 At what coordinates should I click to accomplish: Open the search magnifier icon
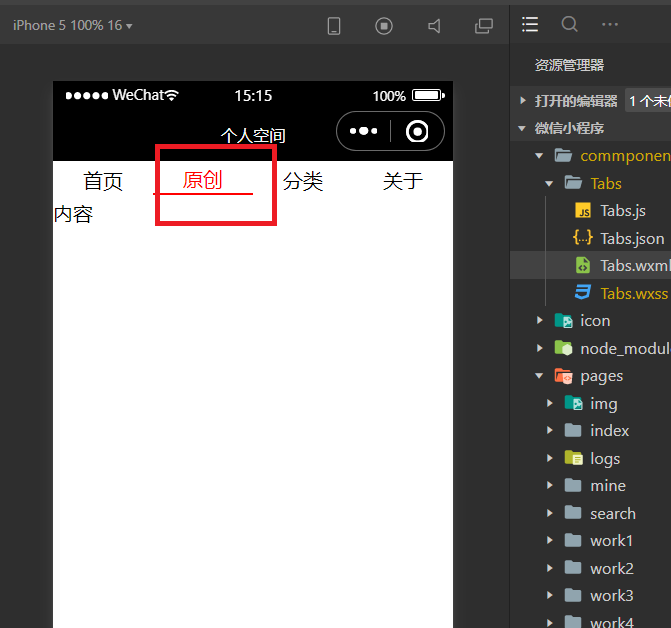[570, 24]
